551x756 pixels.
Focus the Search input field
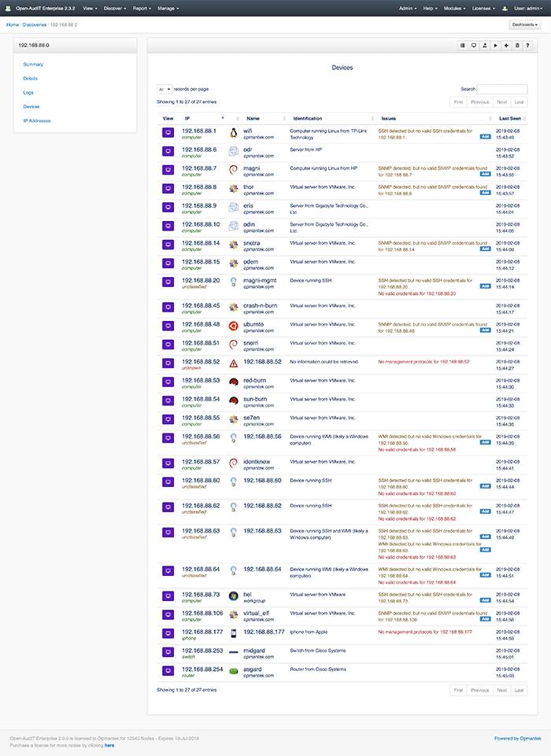pos(501,89)
